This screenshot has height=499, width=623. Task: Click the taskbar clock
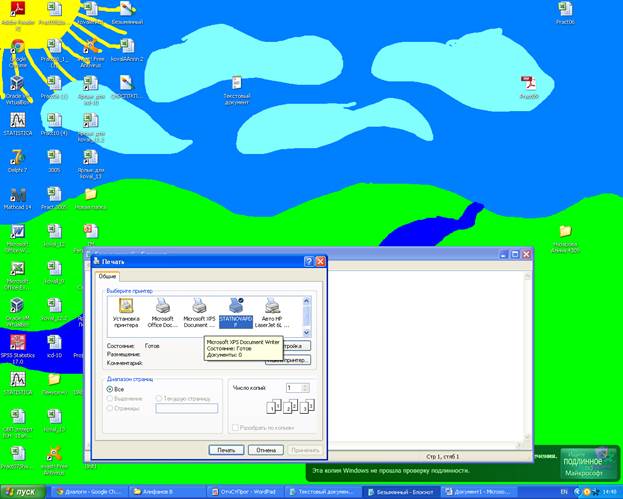(x=609, y=492)
